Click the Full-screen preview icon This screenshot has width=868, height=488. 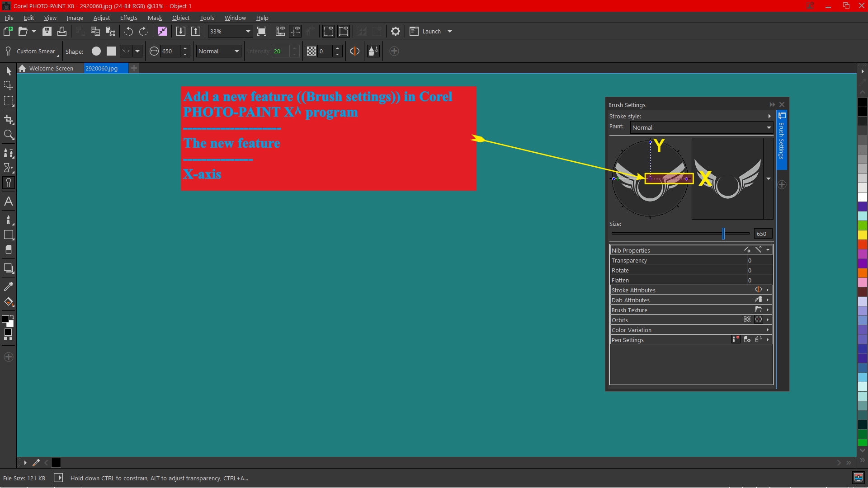(262, 31)
